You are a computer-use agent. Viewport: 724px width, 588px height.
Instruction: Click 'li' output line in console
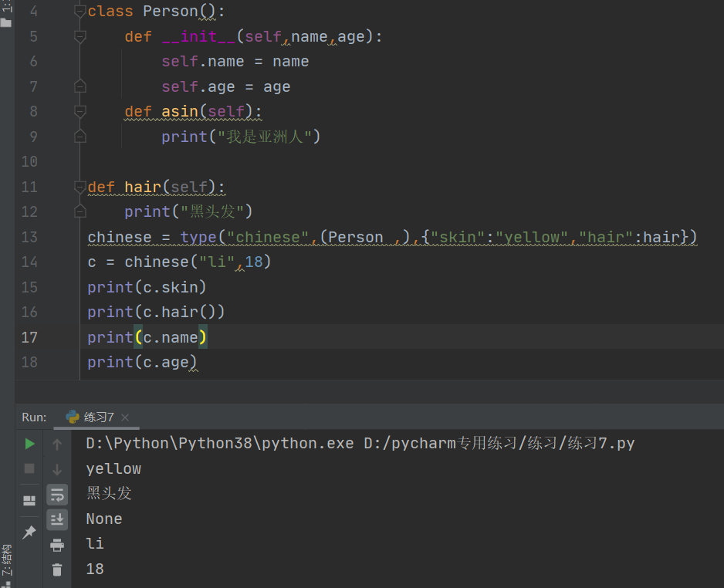[95, 544]
